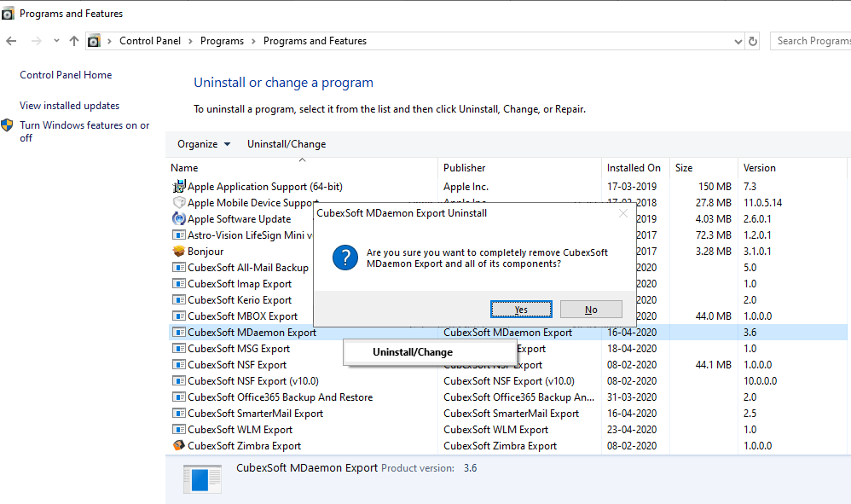Click the 23-04-2020 date for WLM Export
Image resolution: width=851 pixels, height=504 pixels.
click(632, 429)
